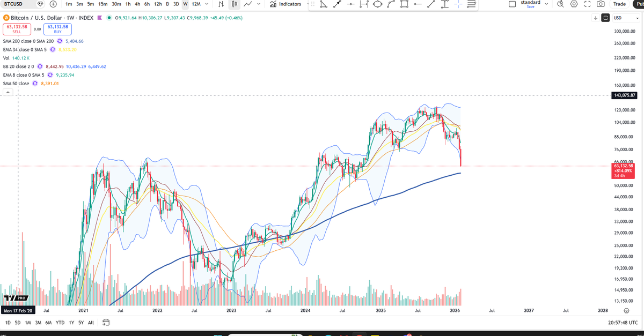Open the timeframe dropdown next to 12M
Viewport: 644px width, 336px height.
[207, 4]
